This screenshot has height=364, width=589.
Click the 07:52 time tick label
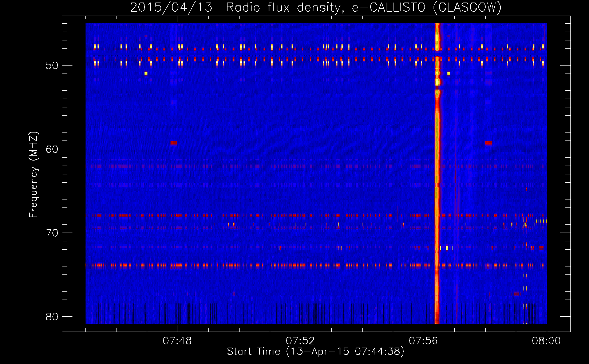(x=300, y=341)
